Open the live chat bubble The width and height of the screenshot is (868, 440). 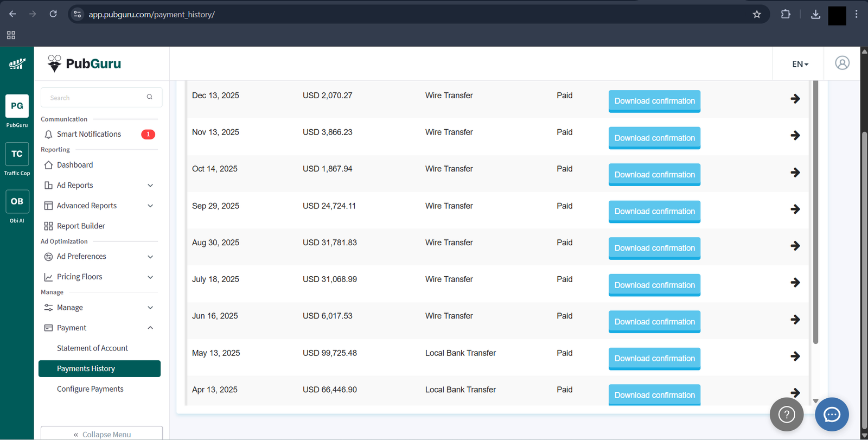(x=832, y=415)
